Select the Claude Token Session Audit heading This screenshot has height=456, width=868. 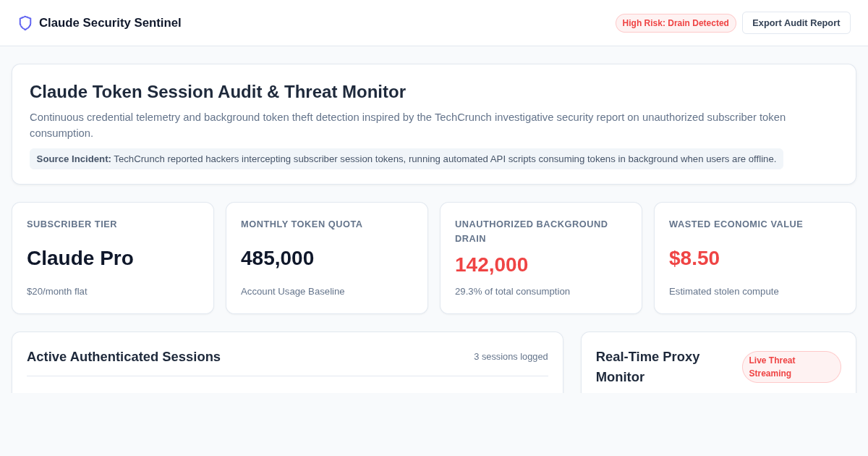click(x=218, y=92)
